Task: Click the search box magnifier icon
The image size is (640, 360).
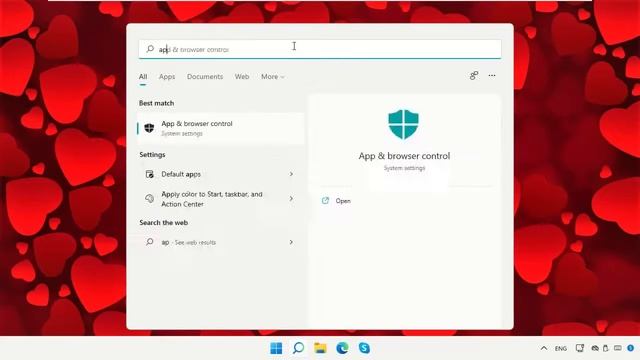Action: tap(150, 49)
